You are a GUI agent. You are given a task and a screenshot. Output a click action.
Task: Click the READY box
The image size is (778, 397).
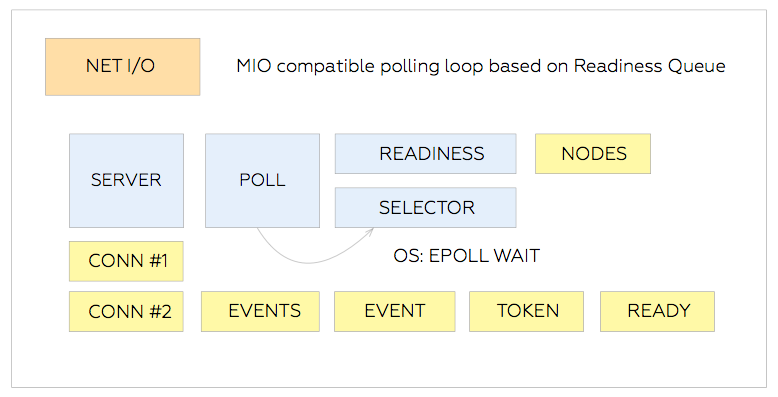(x=657, y=312)
